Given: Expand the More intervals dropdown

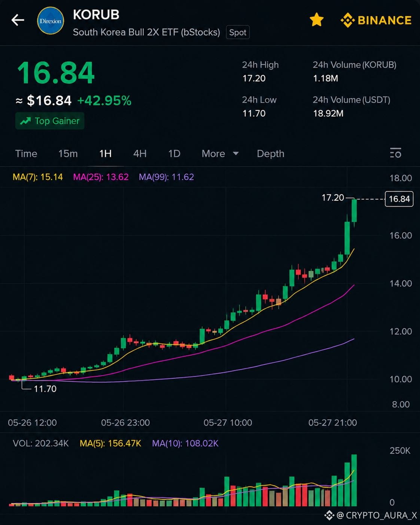Looking at the screenshot, I should tap(220, 154).
